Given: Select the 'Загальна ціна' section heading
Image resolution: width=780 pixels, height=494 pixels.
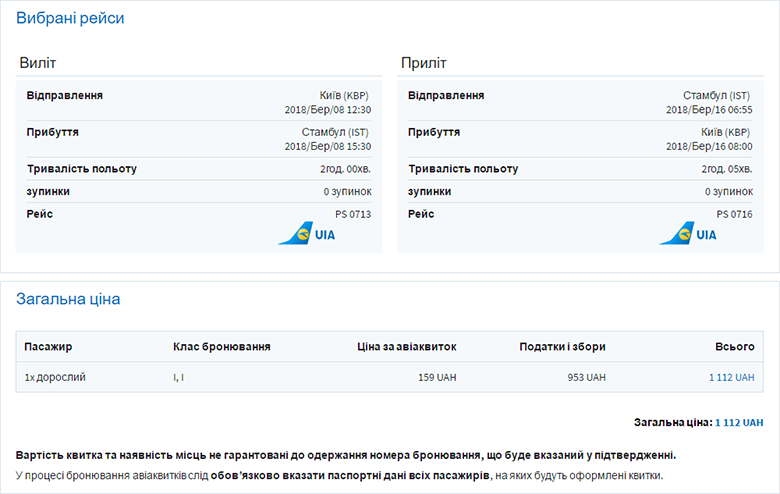Looking at the screenshot, I should pyautogui.click(x=71, y=299).
